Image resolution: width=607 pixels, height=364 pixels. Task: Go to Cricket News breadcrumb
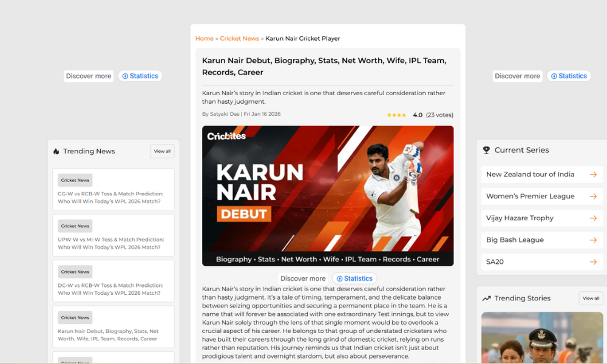[x=239, y=39]
